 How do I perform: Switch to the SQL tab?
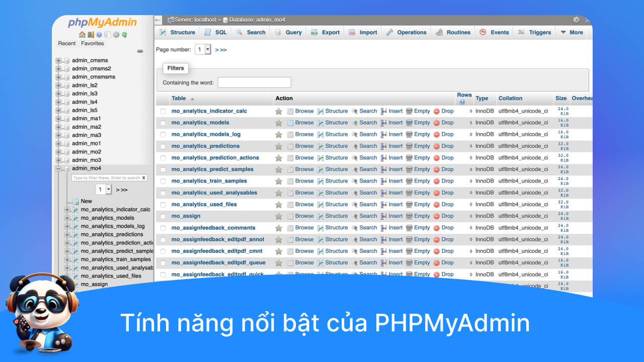click(216, 32)
